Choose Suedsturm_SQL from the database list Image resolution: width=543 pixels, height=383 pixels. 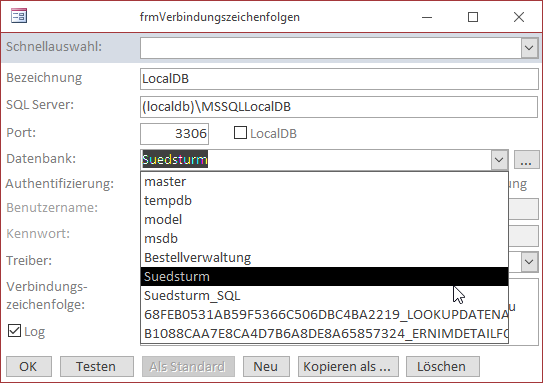pyautogui.click(x=324, y=296)
